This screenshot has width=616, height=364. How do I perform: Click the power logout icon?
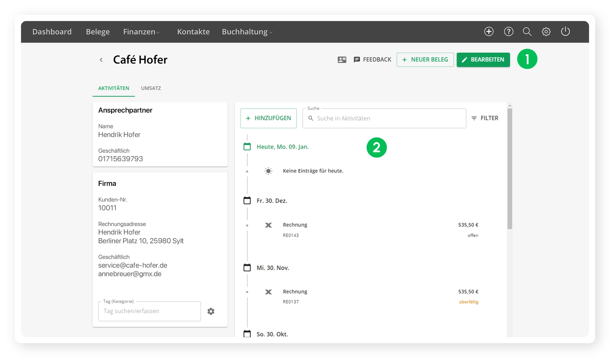tap(565, 32)
